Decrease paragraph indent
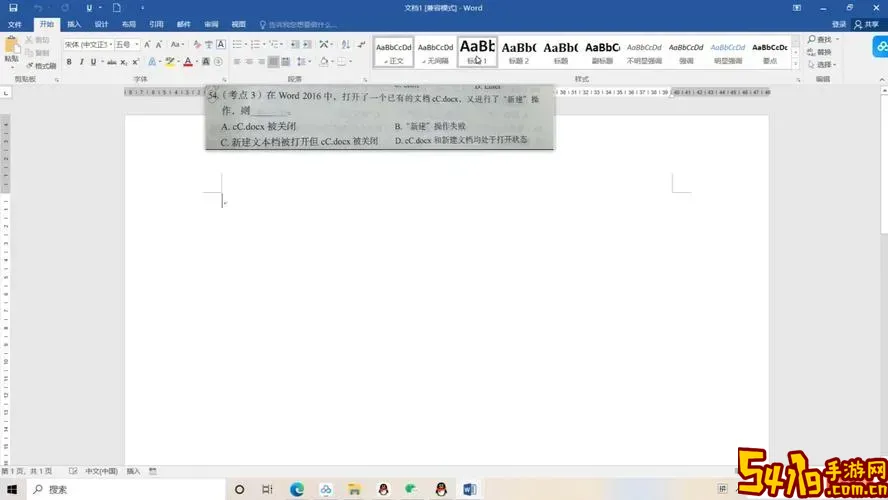Viewport: 888px width, 500px height. point(295,44)
